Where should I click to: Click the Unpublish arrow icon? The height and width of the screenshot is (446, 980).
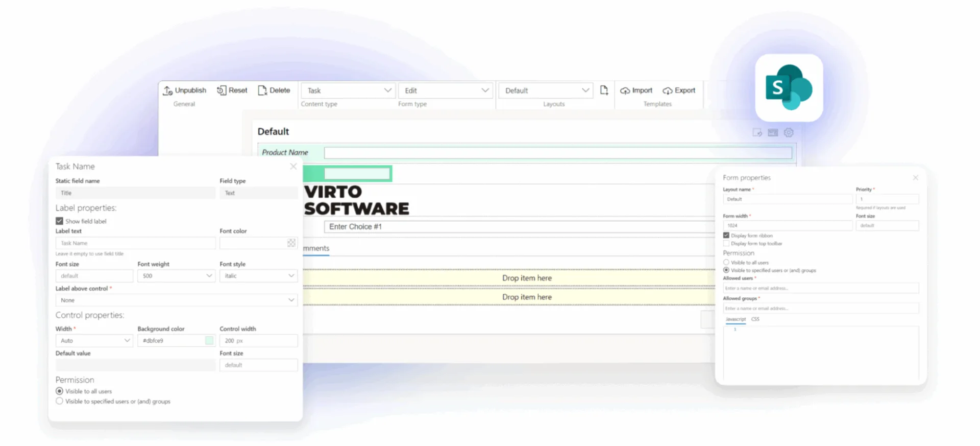[x=167, y=90]
